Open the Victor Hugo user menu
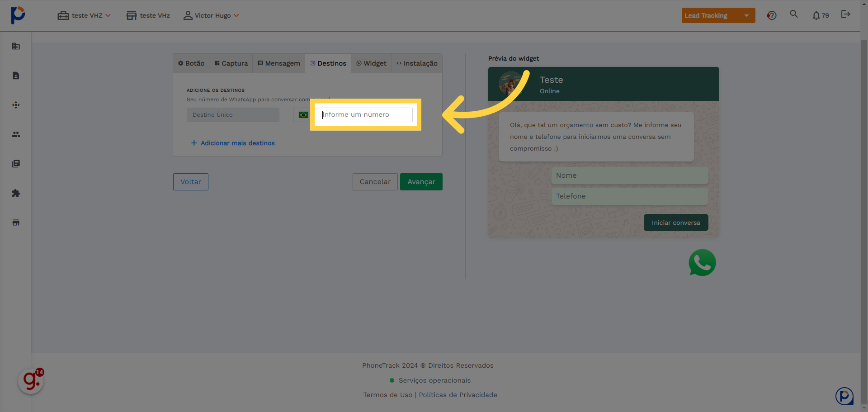The width and height of the screenshot is (868, 412). [x=211, y=15]
